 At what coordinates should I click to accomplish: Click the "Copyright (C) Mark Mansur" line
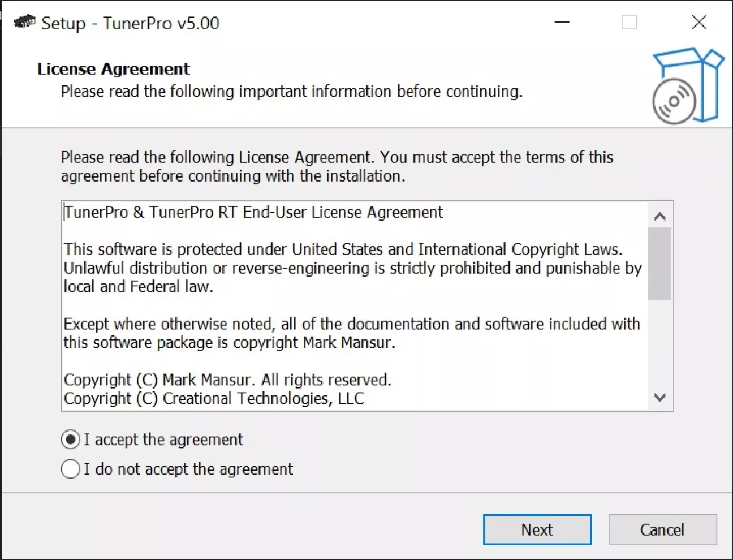[x=227, y=380]
